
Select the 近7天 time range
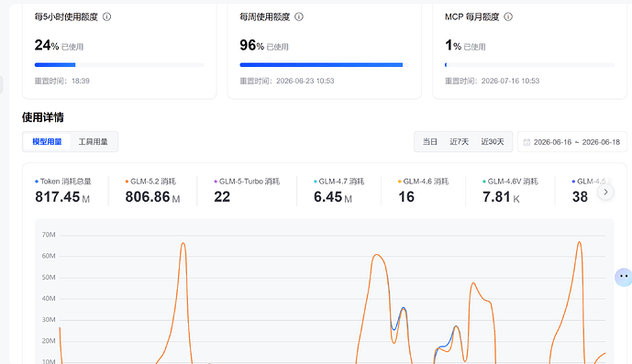tap(459, 142)
